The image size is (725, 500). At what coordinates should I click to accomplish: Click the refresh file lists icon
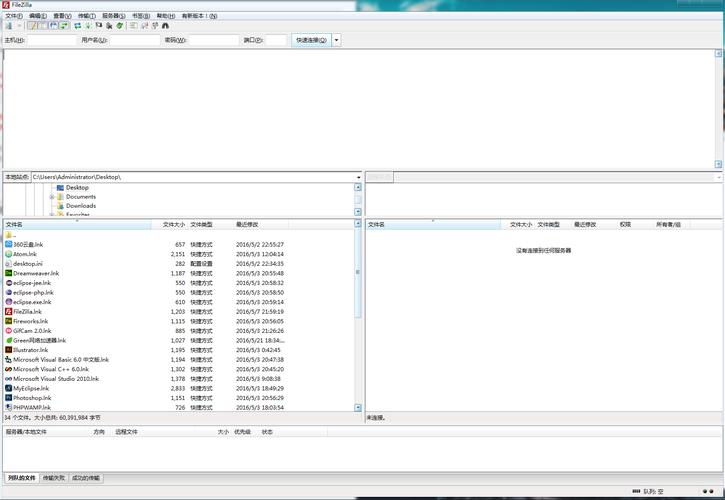point(78,26)
